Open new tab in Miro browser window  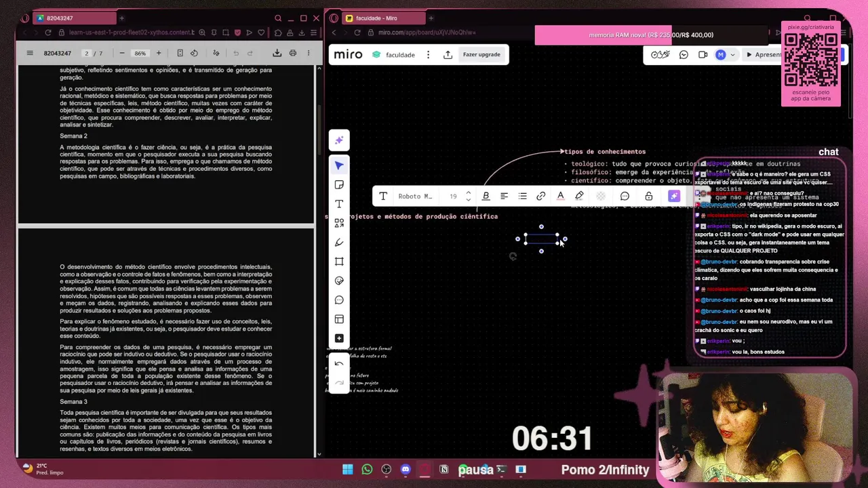coord(431,18)
